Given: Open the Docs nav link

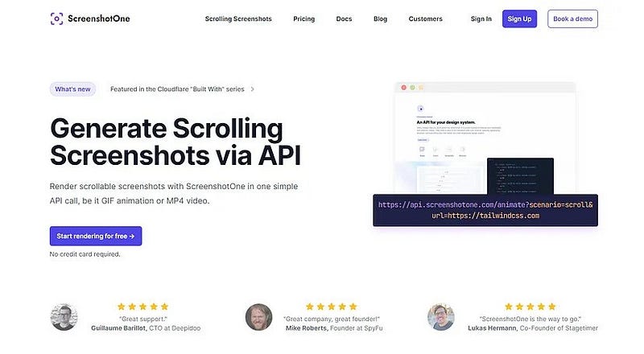Looking at the screenshot, I should (x=344, y=19).
